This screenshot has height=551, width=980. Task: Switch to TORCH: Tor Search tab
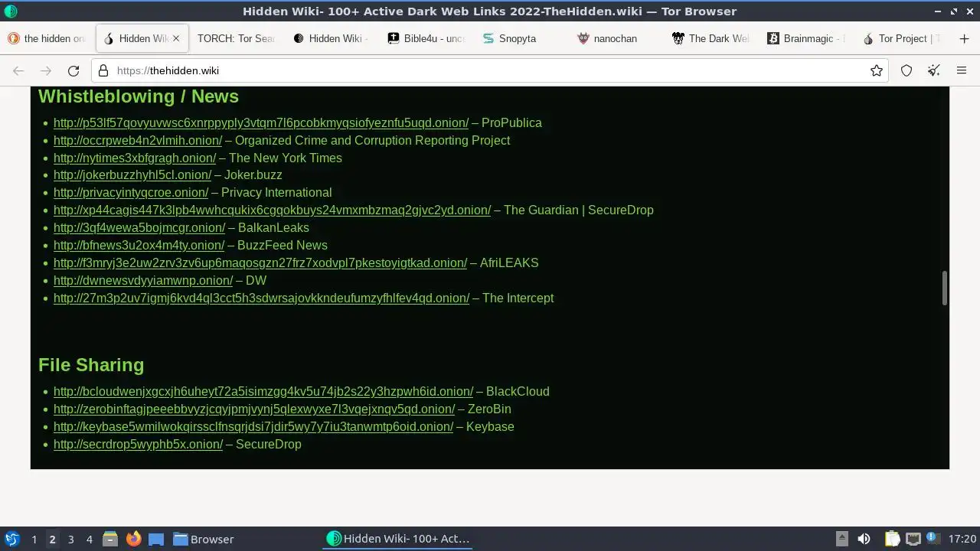tap(236, 38)
